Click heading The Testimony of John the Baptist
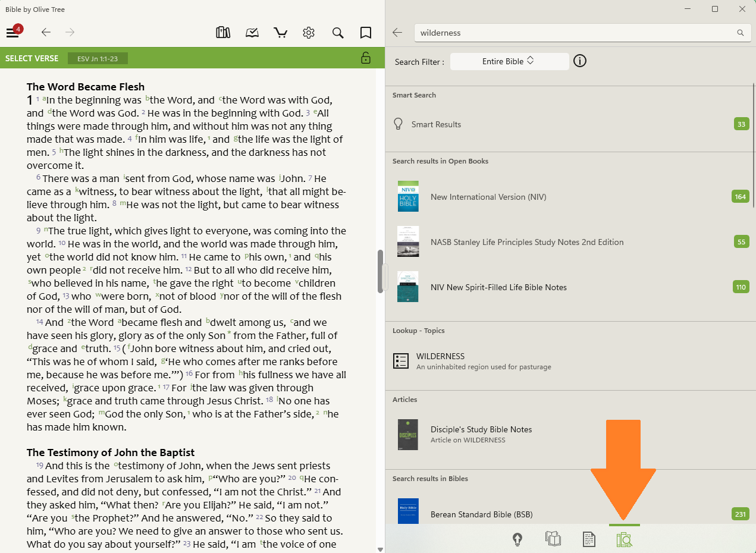The image size is (756, 553). (x=111, y=453)
